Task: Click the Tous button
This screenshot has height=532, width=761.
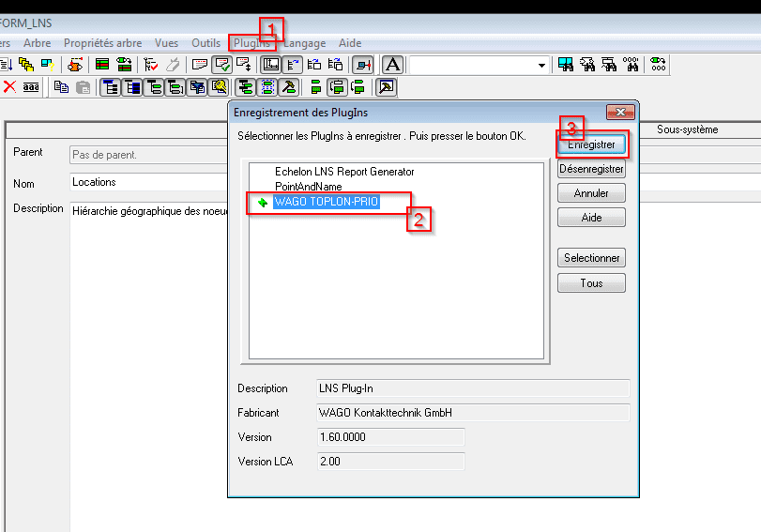Action: (591, 283)
